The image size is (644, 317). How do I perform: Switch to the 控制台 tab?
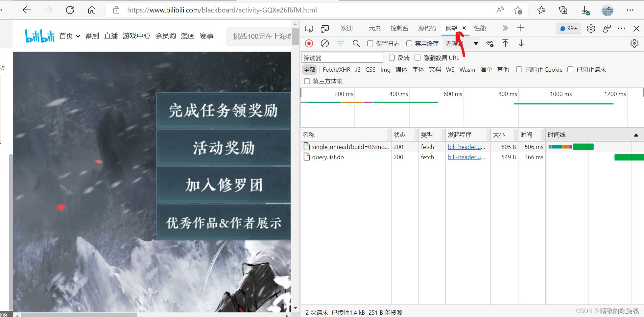399,28
